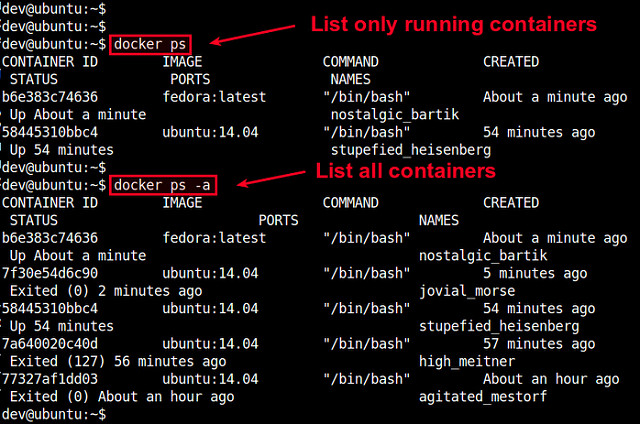
Task: Click 'ubuntu:14.04' image on the 77327af1dd03 row
Action: (210, 379)
